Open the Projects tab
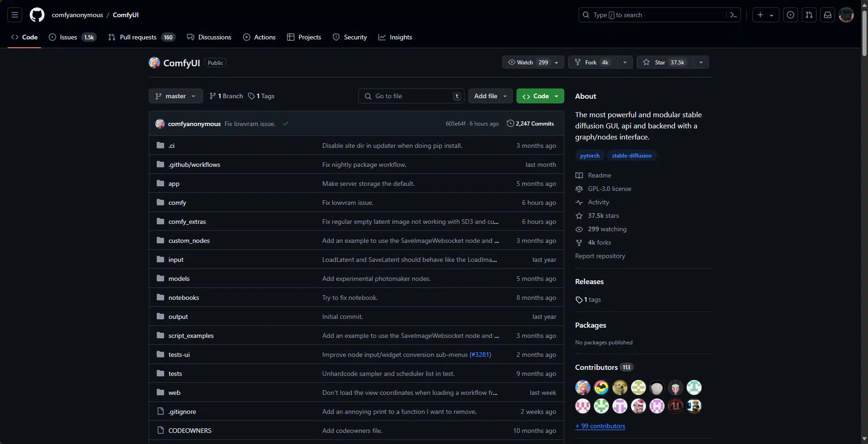This screenshot has height=444, width=868. coord(304,37)
